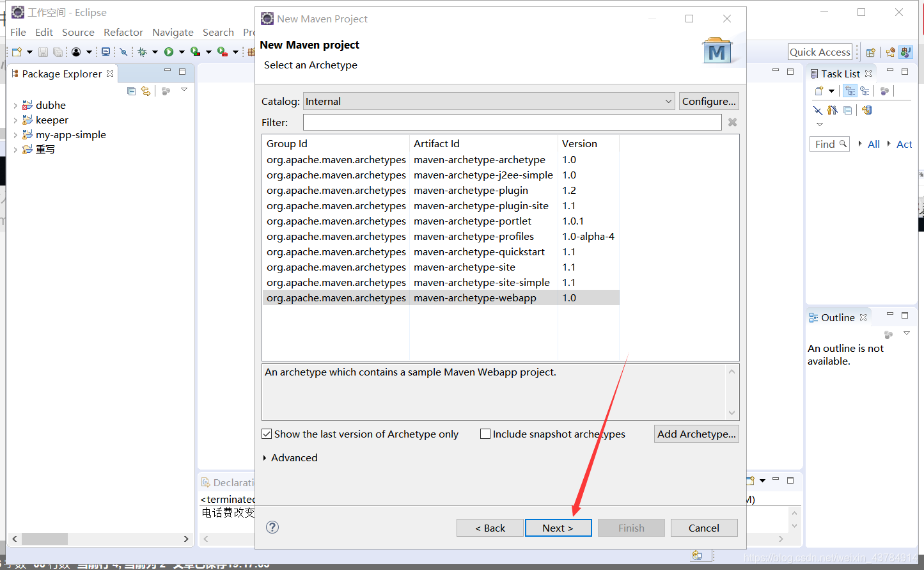This screenshot has width=924, height=570.
Task: Open New Task dropdown arrow in Task List
Action: click(831, 91)
